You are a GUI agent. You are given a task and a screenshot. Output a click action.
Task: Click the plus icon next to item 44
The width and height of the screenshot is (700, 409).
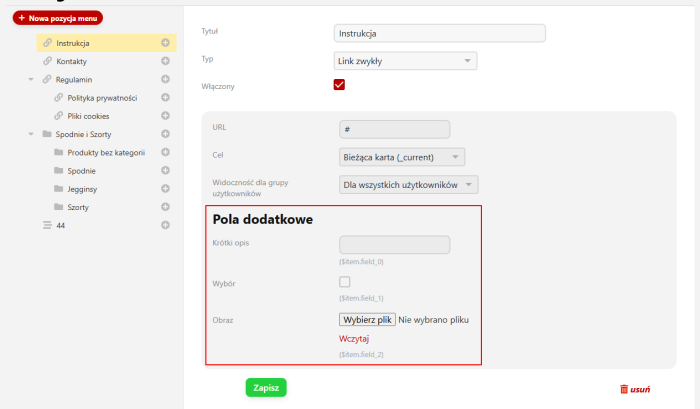[x=166, y=225]
